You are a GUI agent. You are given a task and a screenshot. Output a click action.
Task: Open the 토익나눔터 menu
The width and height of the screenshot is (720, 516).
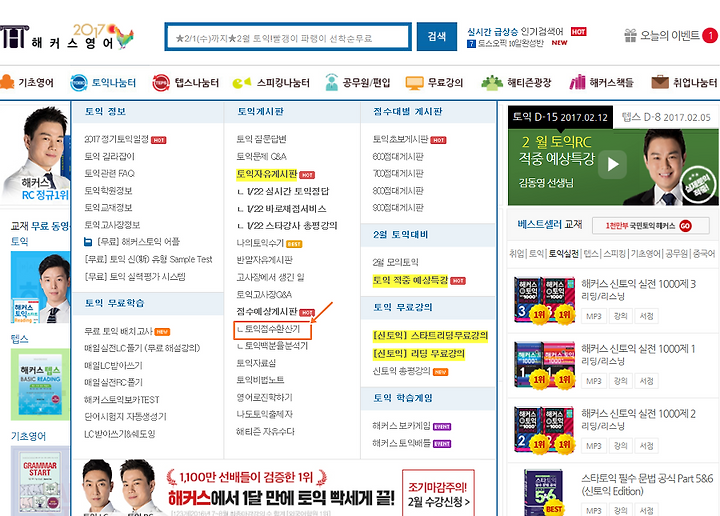point(113,83)
